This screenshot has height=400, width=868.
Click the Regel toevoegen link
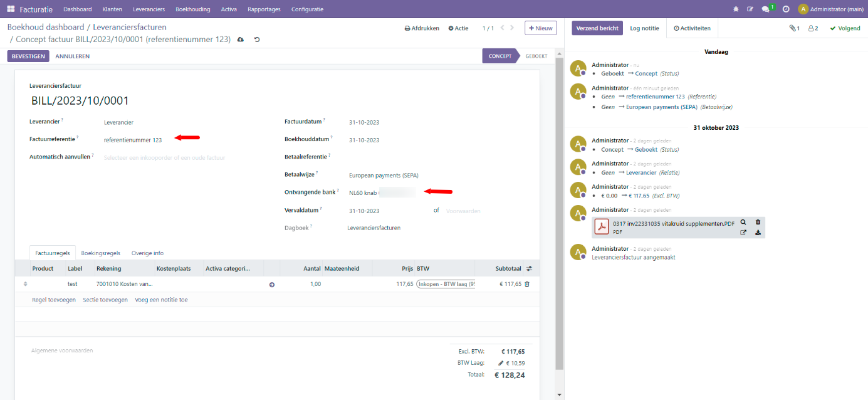click(53, 300)
